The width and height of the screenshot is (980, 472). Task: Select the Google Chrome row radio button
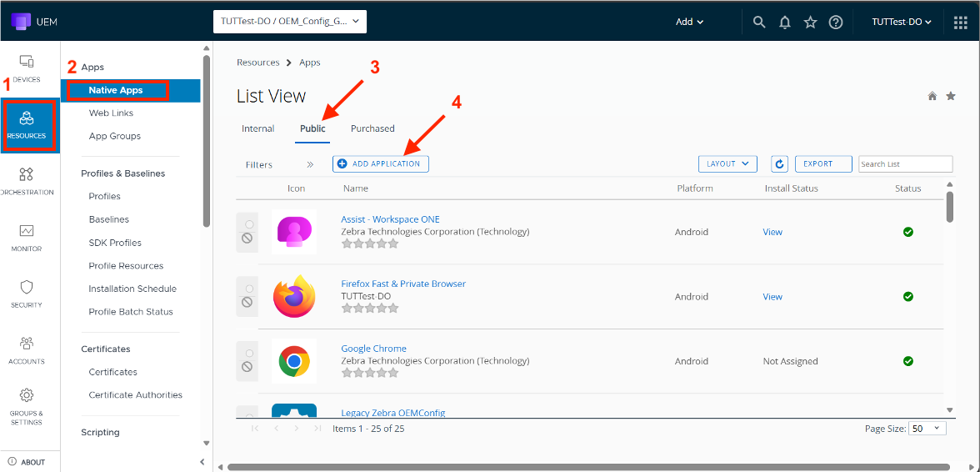tap(247, 354)
